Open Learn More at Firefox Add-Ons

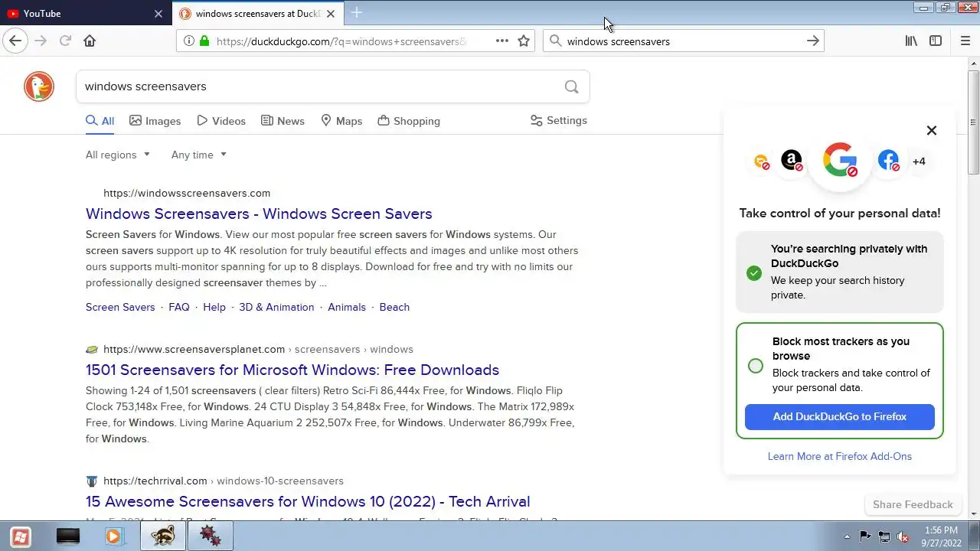[x=840, y=456]
